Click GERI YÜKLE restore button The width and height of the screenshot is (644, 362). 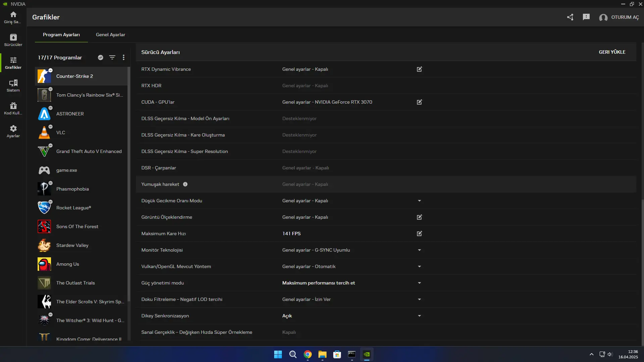tap(612, 52)
